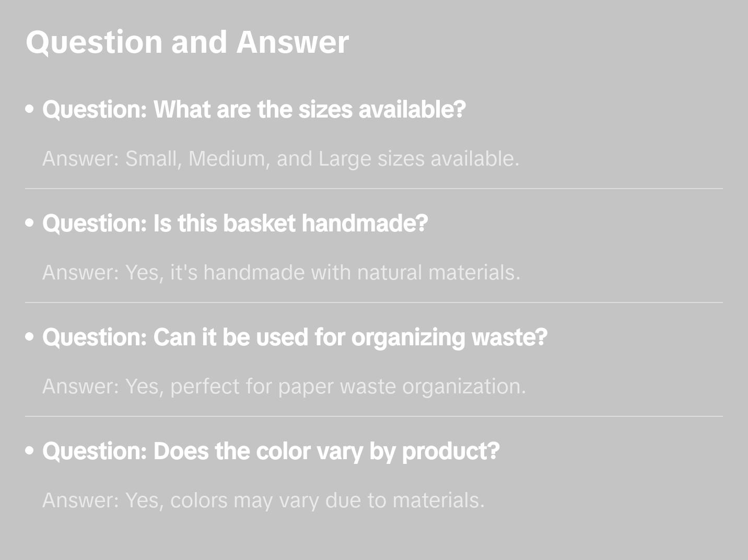Click the 'Question:' label of the handmade question
The width and height of the screenshot is (748, 560).
point(95,224)
